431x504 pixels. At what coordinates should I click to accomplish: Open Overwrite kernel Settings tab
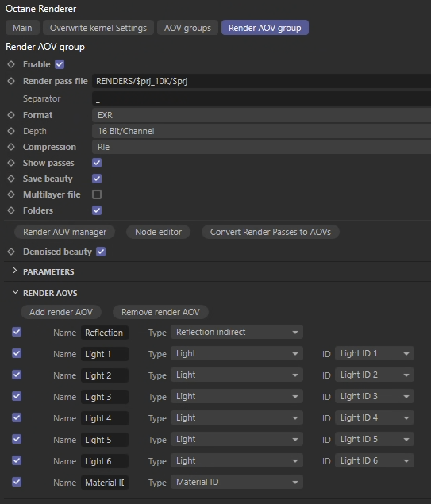point(98,28)
